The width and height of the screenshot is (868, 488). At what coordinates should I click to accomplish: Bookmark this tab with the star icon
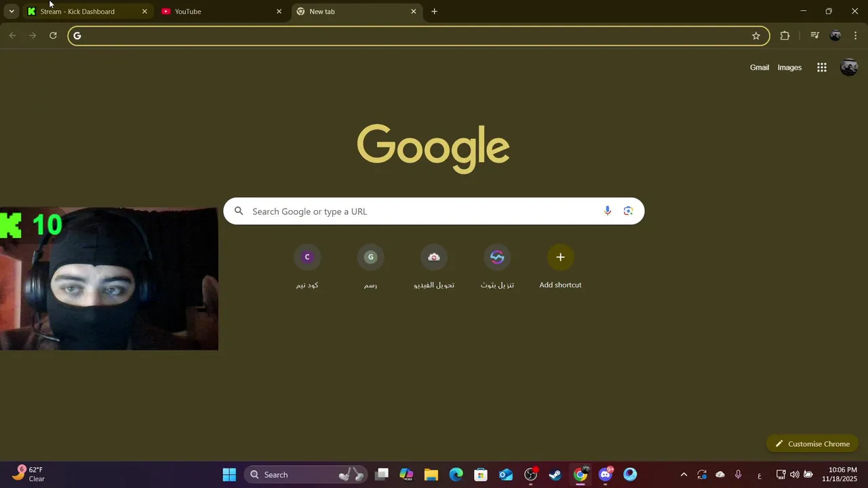pos(756,36)
